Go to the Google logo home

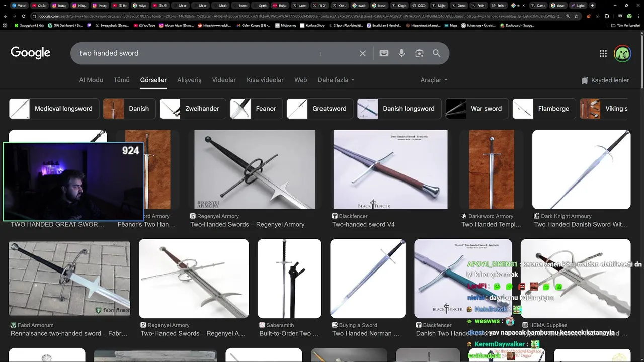click(30, 53)
